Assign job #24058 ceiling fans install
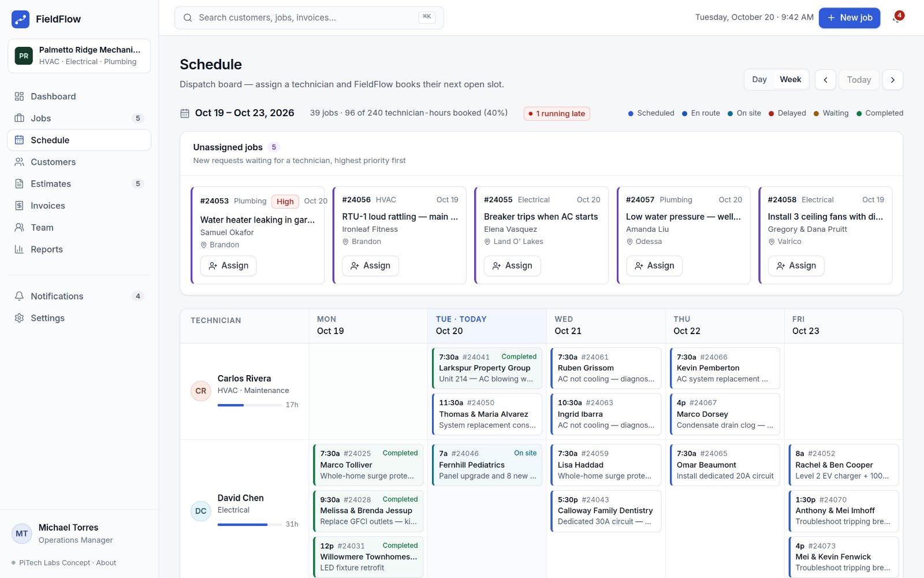This screenshot has height=578, width=924. point(796,266)
